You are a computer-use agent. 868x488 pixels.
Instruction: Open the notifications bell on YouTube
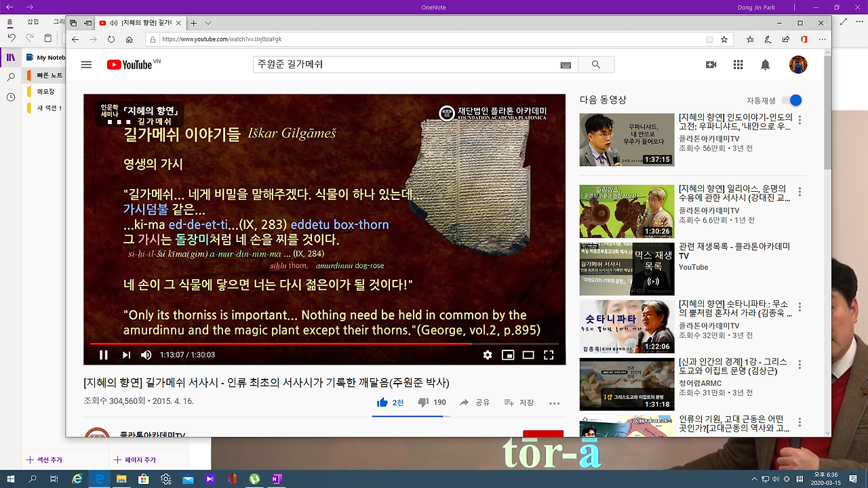766,64
